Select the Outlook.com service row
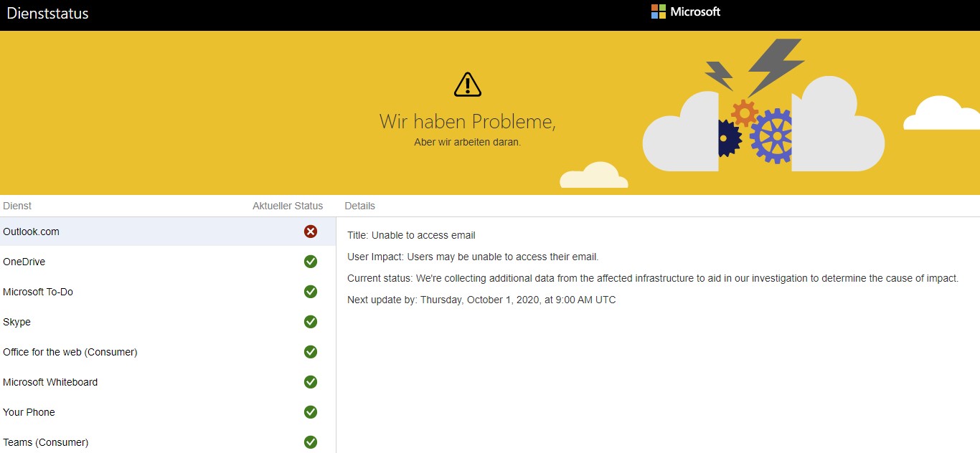Screen dimensions: 980x453 tap(168, 232)
